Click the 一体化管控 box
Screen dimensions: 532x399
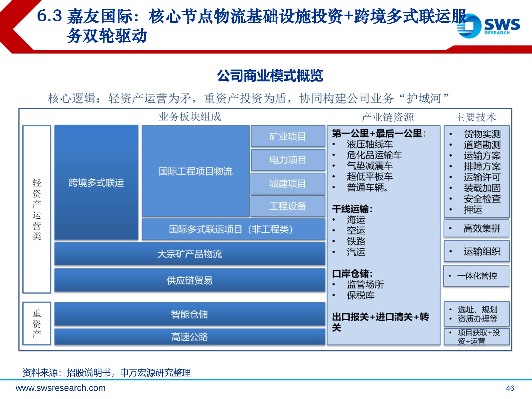pyautogui.click(x=476, y=276)
